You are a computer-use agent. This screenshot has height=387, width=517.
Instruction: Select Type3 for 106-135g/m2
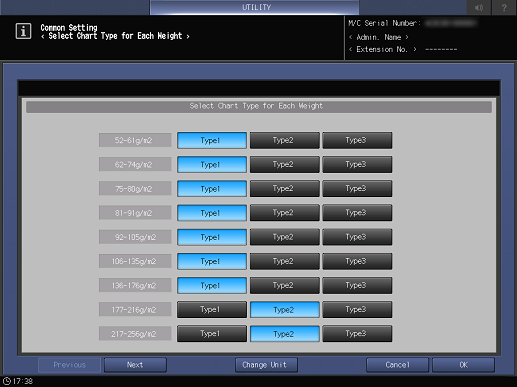tap(357, 261)
